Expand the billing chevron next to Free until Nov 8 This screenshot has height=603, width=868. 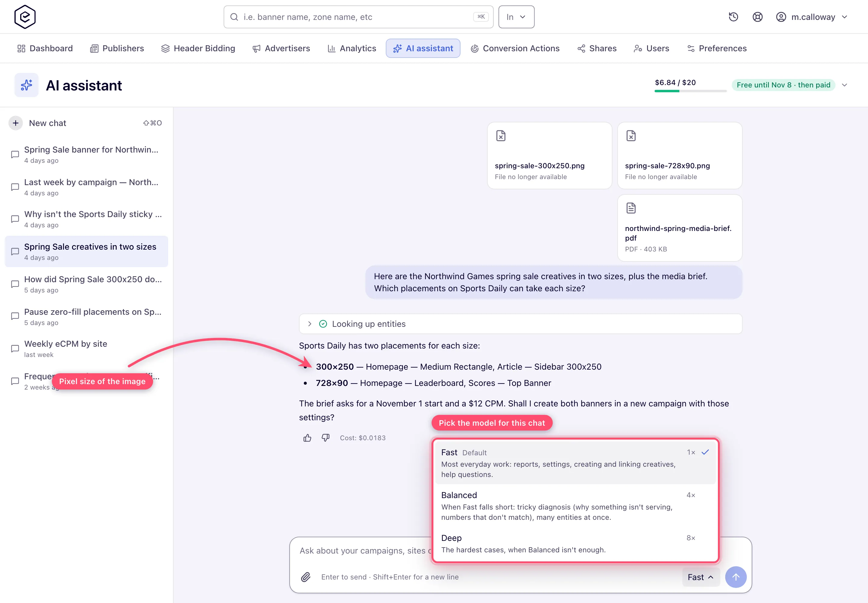[x=844, y=85]
